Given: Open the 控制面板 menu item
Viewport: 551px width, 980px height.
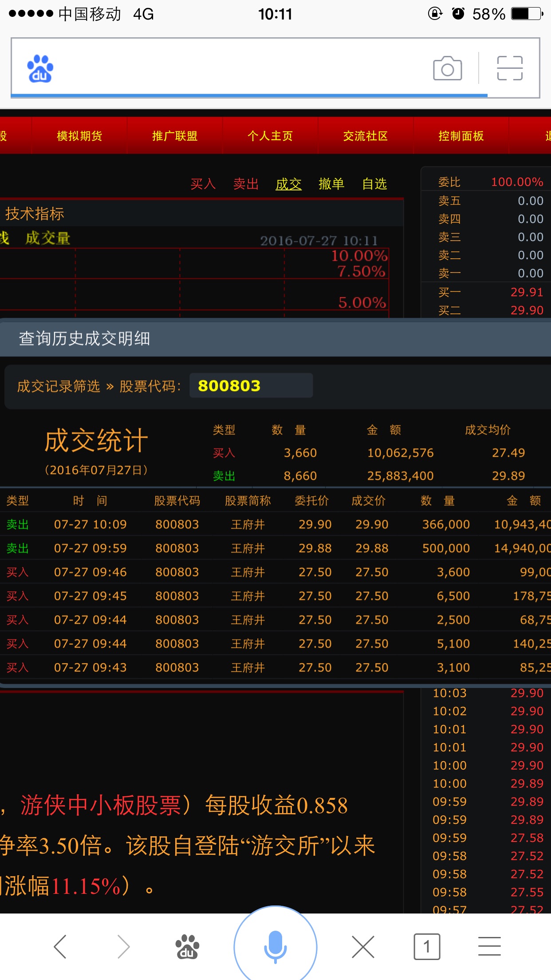Looking at the screenshot, I should click(x=461, y=136).
